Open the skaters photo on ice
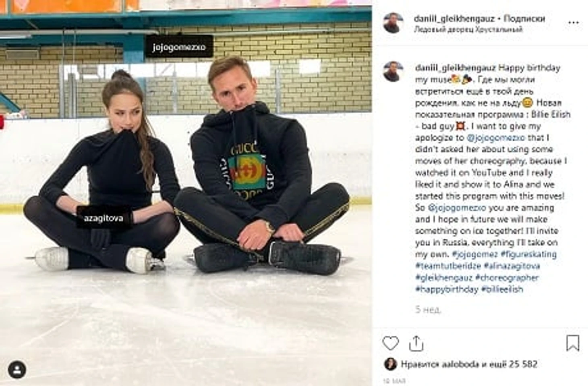The image size is (588, 386). [x=186, y=193]
